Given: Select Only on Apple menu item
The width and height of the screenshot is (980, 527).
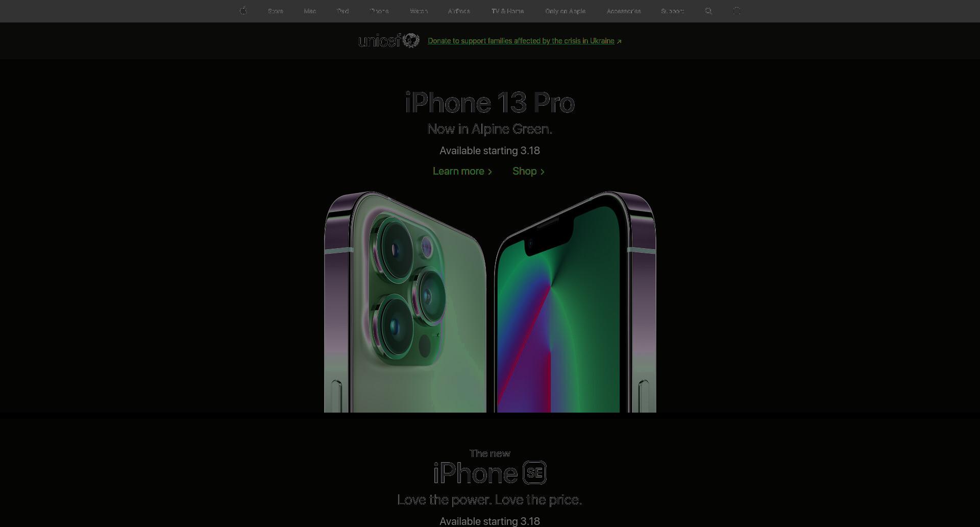Looking at the screenshot, I should 565,11.
